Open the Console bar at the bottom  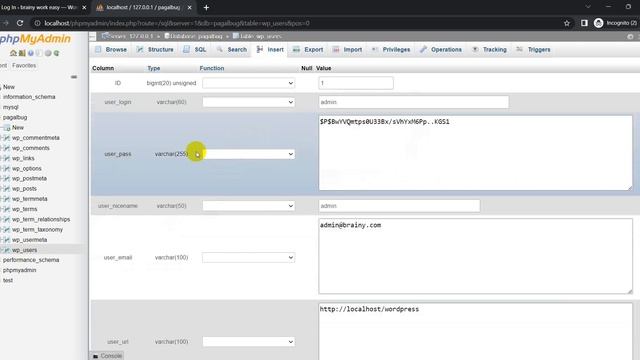tap(107, 356)
